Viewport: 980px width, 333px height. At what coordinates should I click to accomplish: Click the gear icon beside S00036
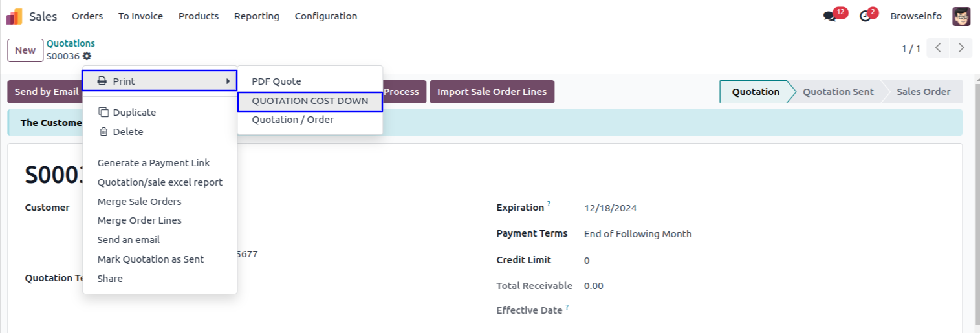pyautogui.click(x=87, y=56)
